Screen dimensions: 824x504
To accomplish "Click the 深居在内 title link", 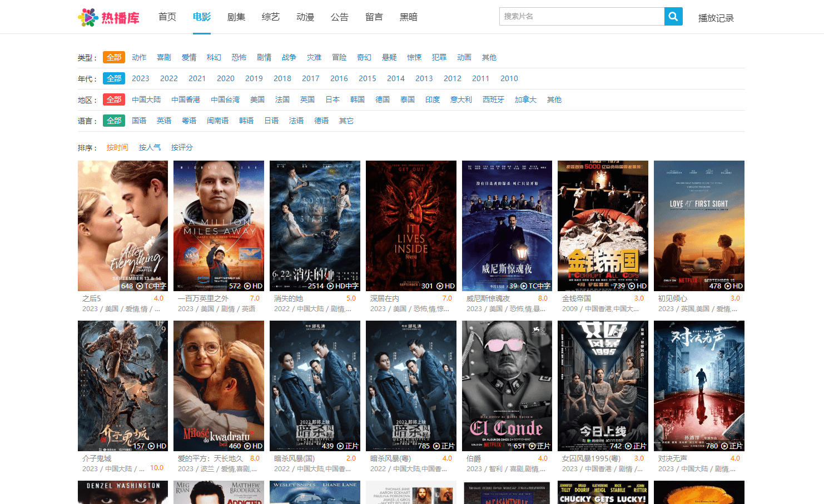I will point(385,298).
